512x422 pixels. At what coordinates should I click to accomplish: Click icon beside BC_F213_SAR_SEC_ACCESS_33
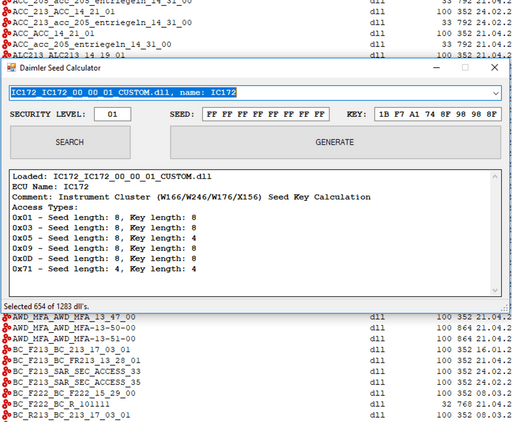click(6, 371)
